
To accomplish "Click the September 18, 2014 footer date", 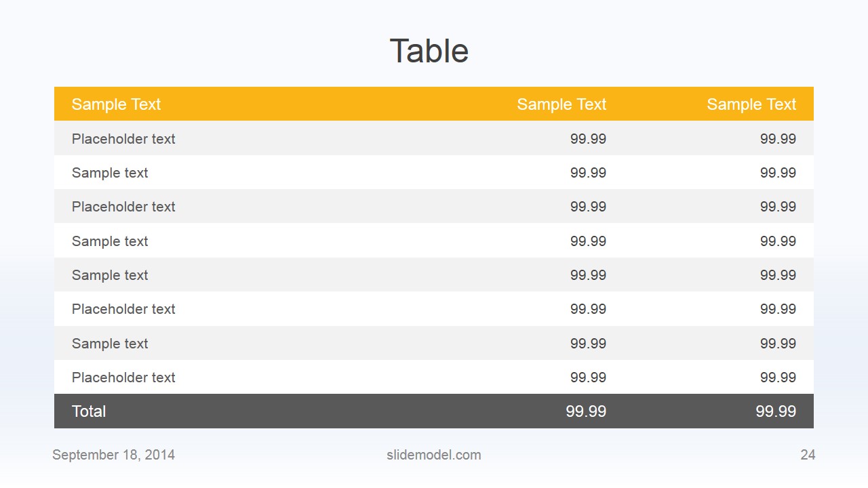I will click(x=113, y=455).
